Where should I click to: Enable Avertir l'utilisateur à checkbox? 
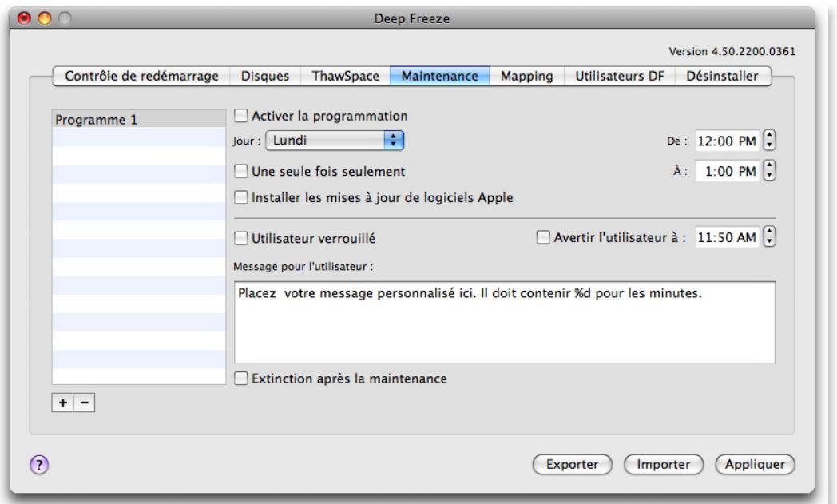[x=543, y=237]
